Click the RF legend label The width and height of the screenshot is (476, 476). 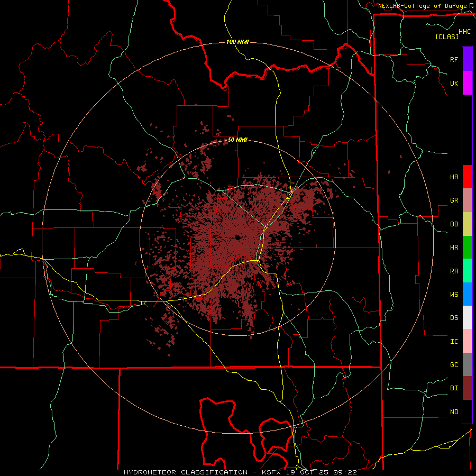(454, 59)
